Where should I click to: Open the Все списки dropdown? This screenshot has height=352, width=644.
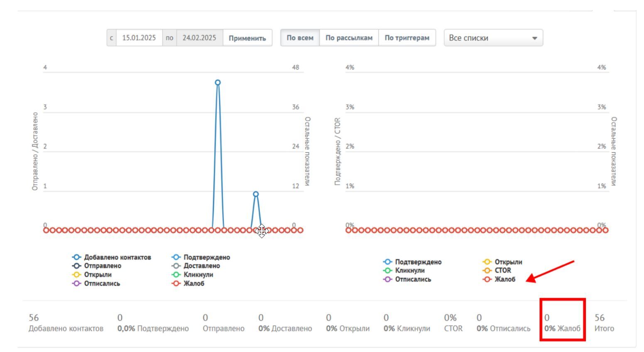[493, 38]
